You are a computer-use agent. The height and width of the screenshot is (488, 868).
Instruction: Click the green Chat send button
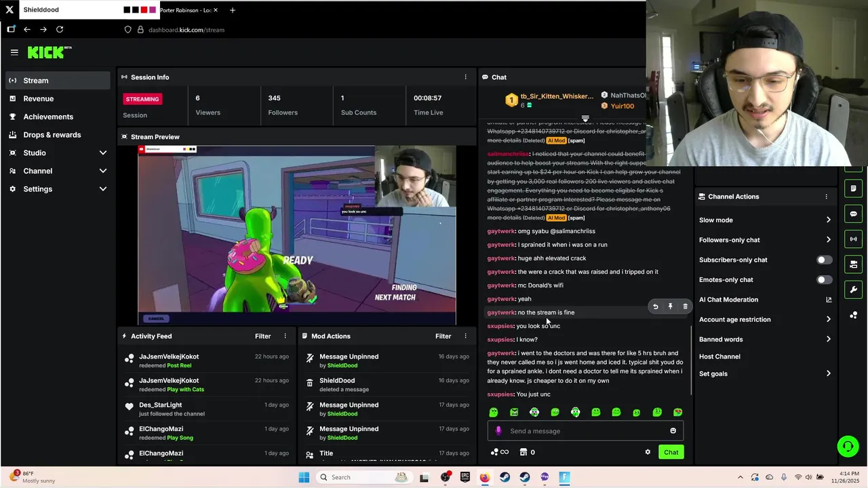click(x=671, y=452)
